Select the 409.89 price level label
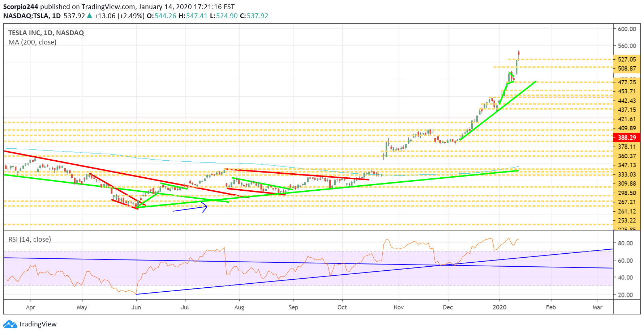 627,128
